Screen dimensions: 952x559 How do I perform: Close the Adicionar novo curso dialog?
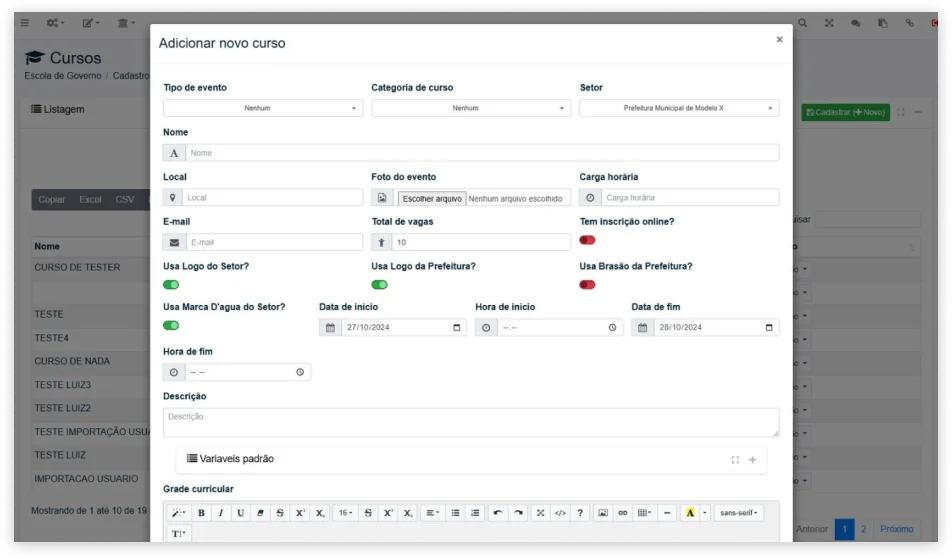point(780,39)
